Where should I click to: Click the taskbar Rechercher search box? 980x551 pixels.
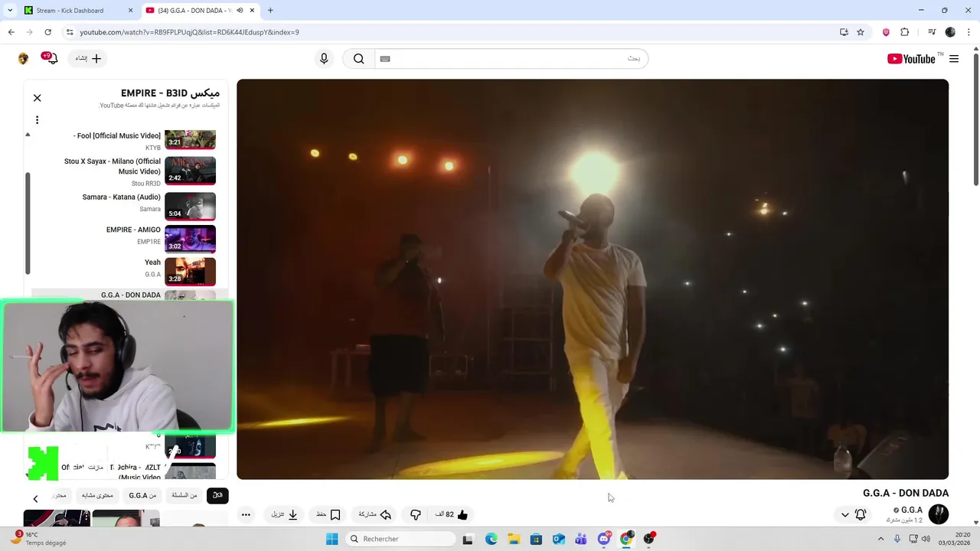[400, 539]
